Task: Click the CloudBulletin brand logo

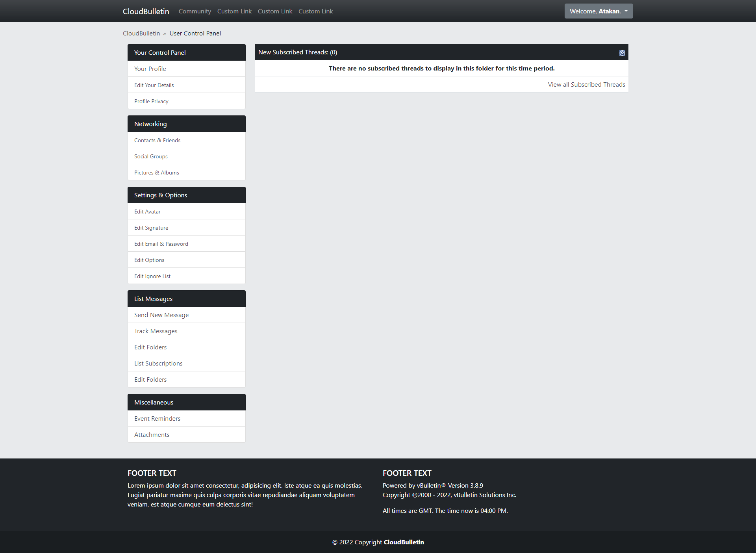Action: point(146,11)
